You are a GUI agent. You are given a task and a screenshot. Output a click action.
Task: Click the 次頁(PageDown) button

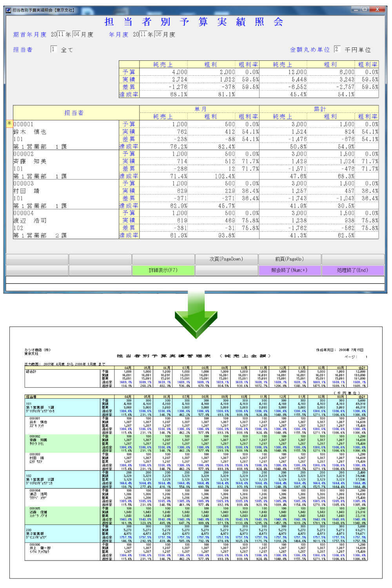[226, 259]
